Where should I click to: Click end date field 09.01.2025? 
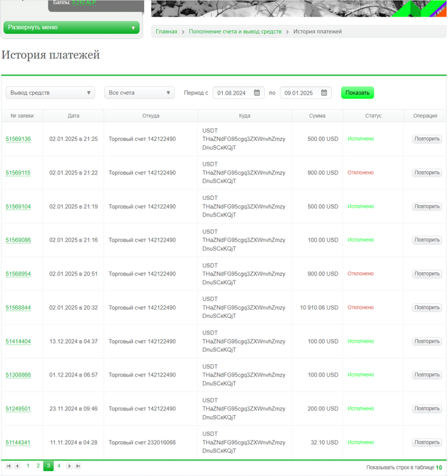[306, 93]
